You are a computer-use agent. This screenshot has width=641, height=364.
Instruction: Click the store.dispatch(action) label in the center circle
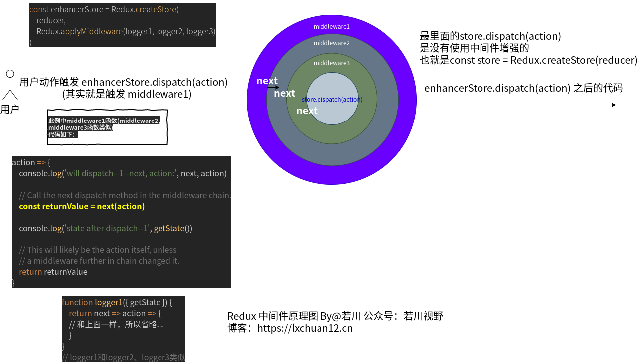point(332,100)
